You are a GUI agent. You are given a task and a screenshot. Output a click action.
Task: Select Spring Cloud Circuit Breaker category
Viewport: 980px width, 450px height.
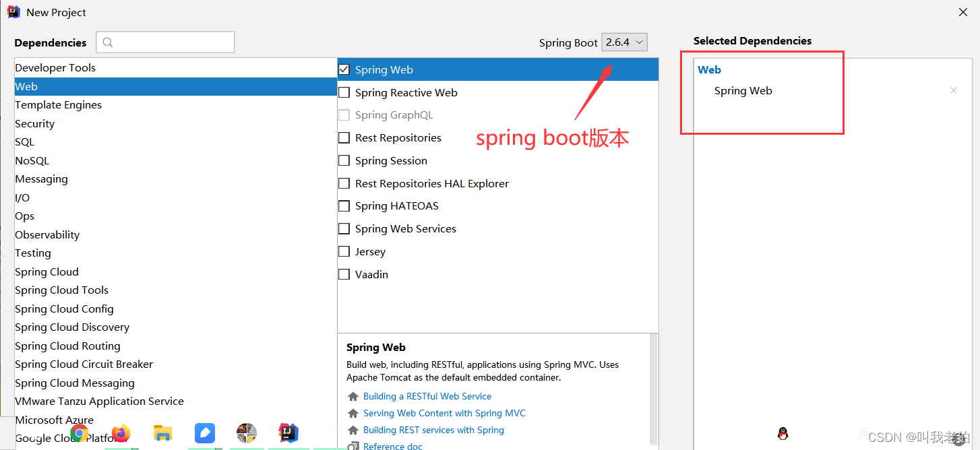[175, 364]
